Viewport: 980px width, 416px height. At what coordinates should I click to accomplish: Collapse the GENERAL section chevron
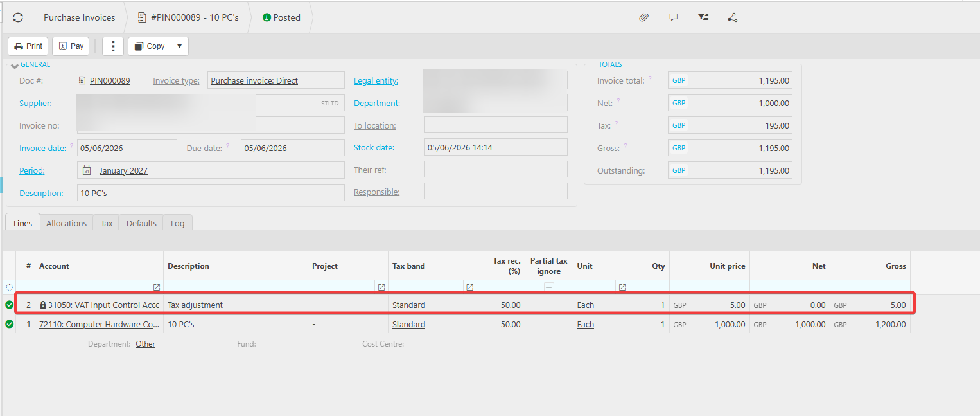(x=14, y=66)
